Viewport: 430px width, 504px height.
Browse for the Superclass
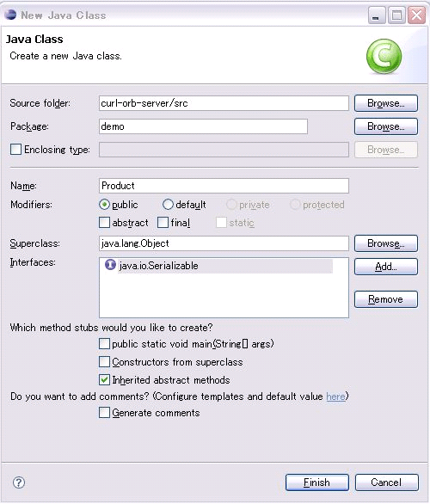click(386, 243)
